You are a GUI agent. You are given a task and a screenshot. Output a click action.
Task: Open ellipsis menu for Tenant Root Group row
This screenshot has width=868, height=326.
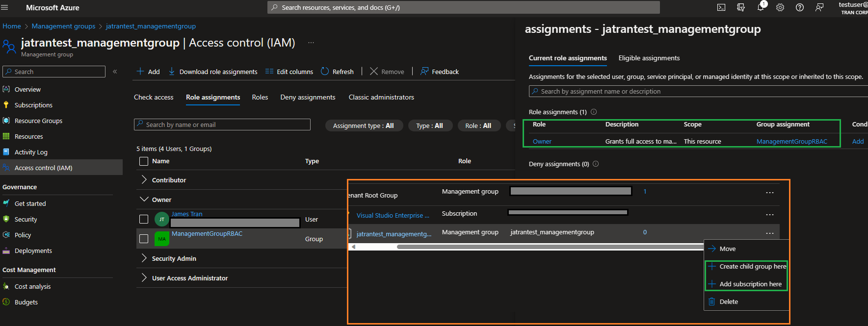tap(770, 193)
